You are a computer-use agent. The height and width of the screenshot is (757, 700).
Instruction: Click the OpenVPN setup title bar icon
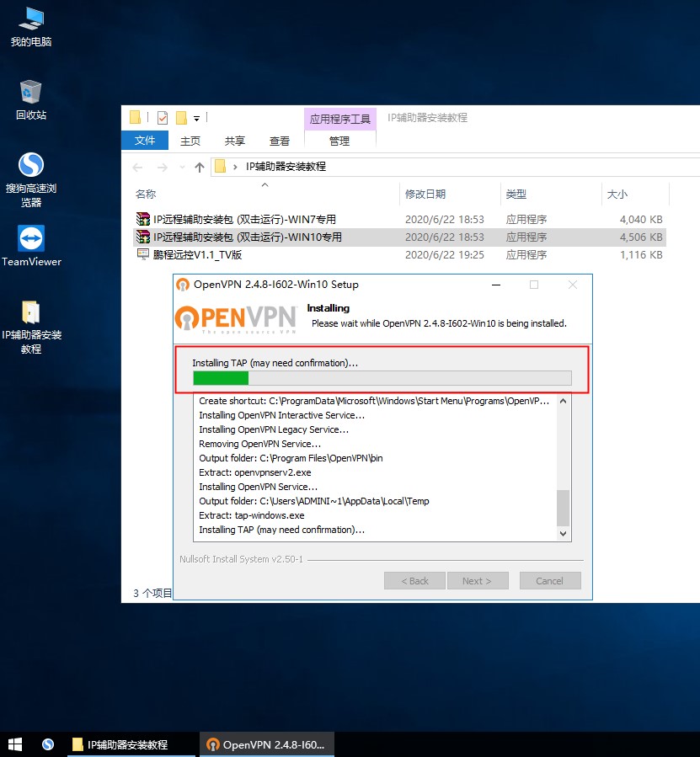(x=183, y=285)
